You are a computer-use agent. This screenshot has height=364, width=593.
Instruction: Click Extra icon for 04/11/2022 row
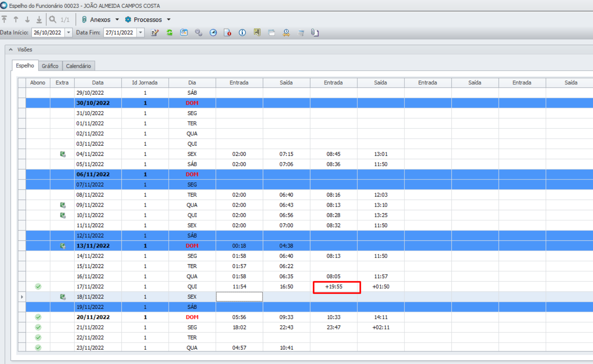point(63,154)
